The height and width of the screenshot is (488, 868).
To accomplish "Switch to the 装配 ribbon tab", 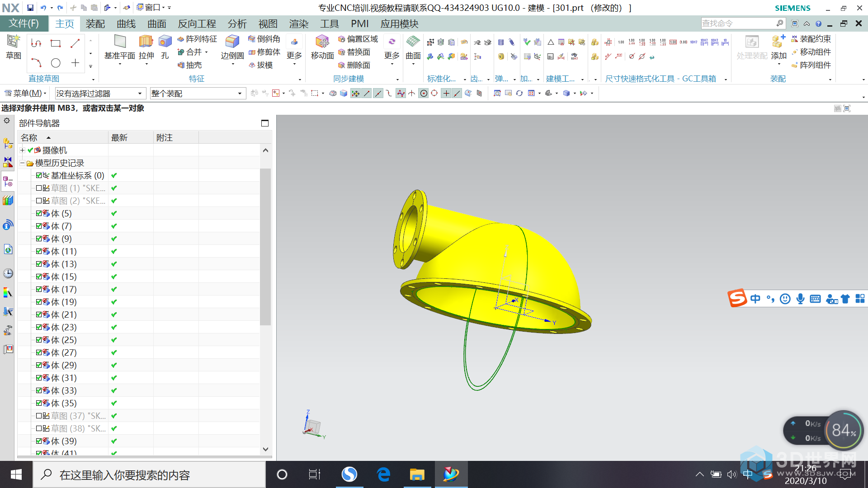I will tap(95, 23).
